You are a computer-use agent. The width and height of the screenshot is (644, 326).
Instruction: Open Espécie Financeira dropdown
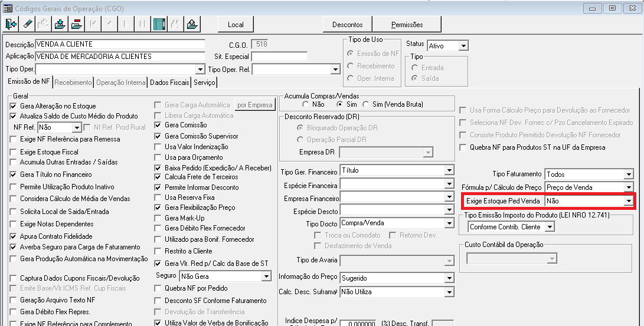(449, 184)
